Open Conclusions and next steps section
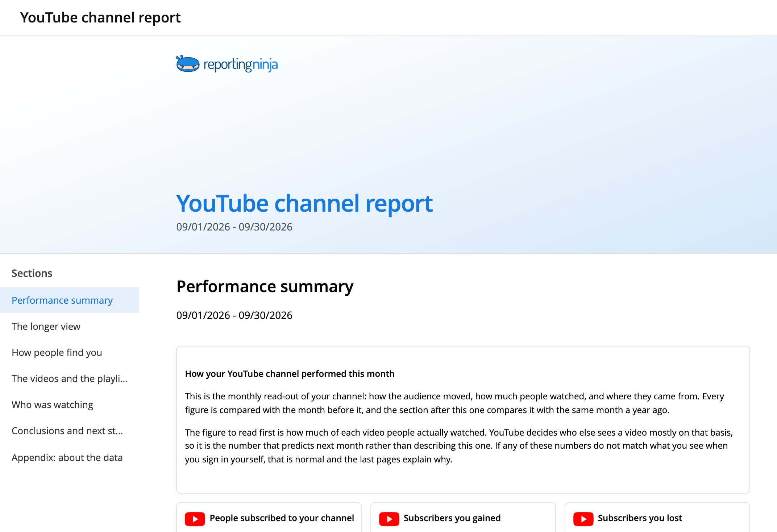 point(70,431)
